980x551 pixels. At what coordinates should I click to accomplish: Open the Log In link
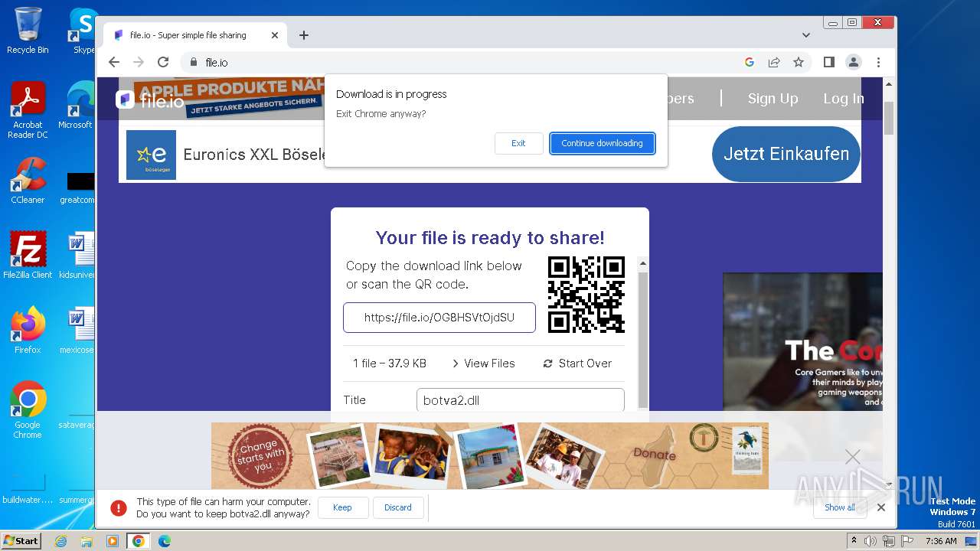pos(843,99)
